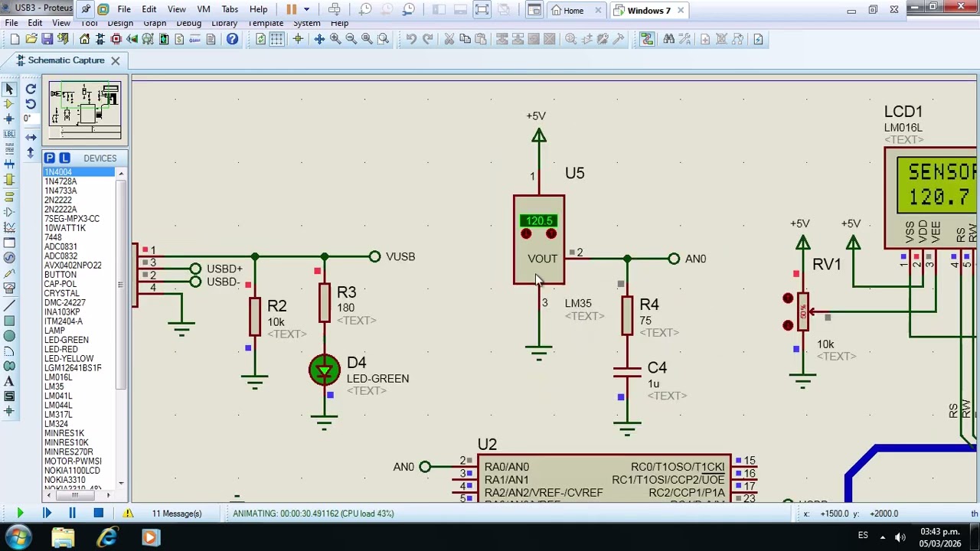Select the Wire Label LBL tool

(9, 134)
